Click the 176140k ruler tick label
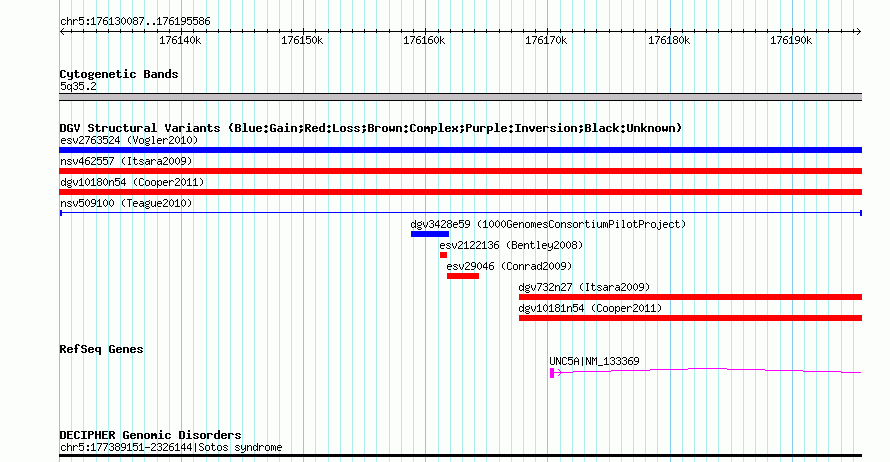The width and height of the screenshot is (890, 462). 180,40
